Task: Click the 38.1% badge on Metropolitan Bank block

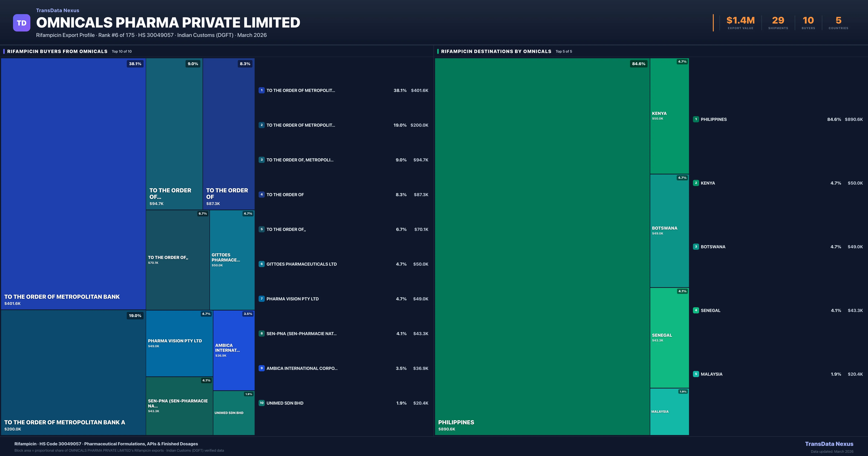Action: (135, 64)
